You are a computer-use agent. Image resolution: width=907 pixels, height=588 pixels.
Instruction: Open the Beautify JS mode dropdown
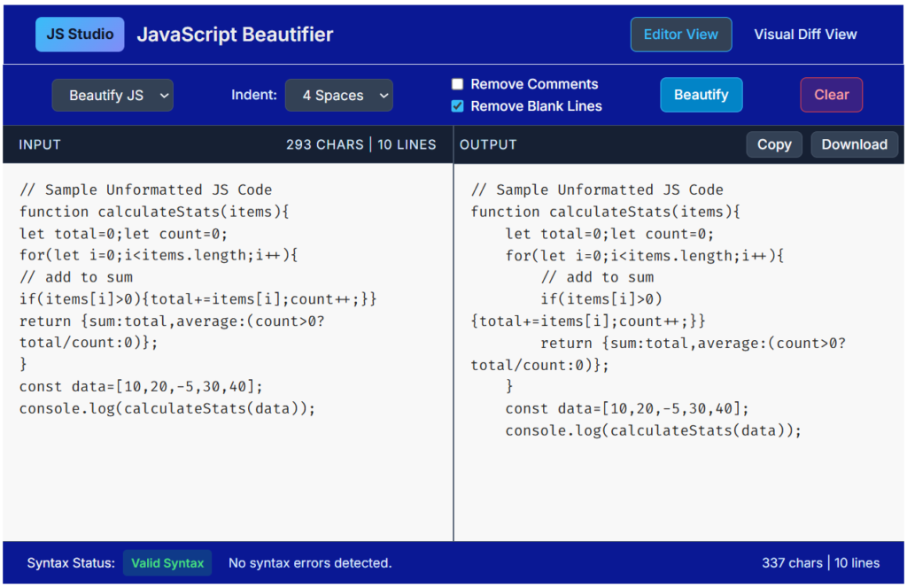coord(112,96)
